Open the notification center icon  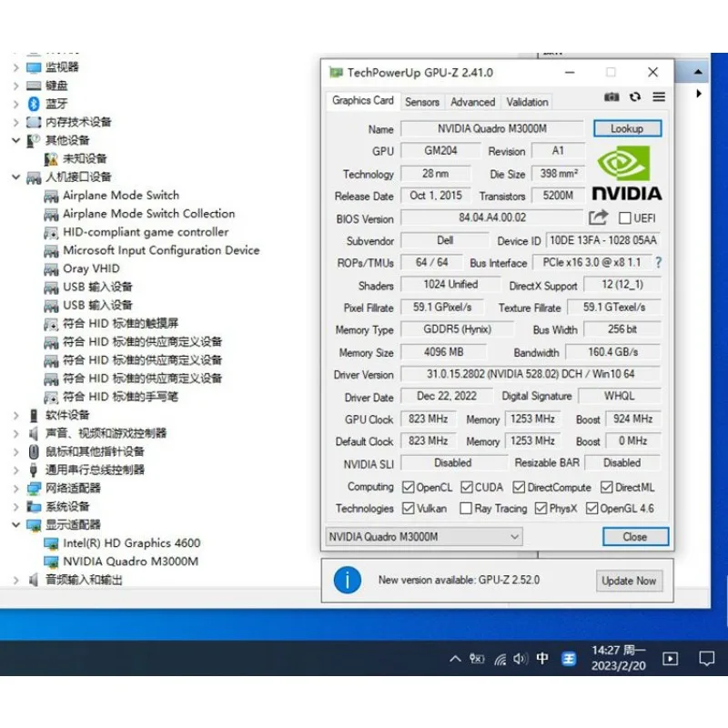(x=706, y=659)
